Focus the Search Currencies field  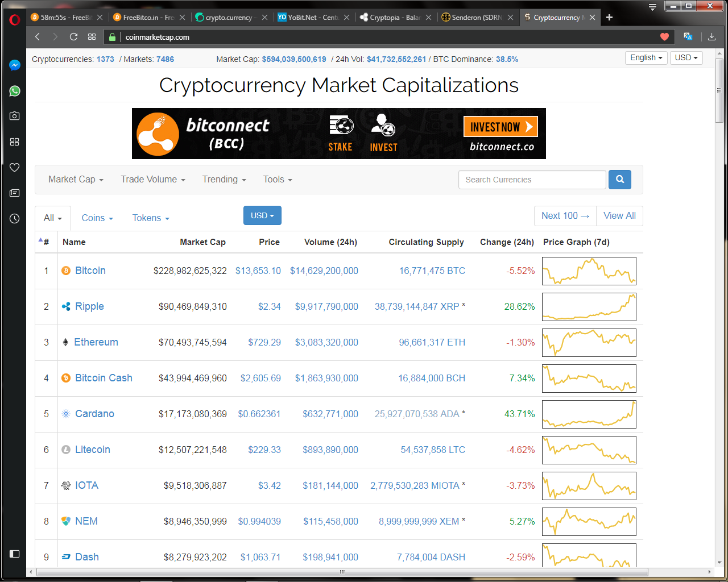tap(532, 180)
